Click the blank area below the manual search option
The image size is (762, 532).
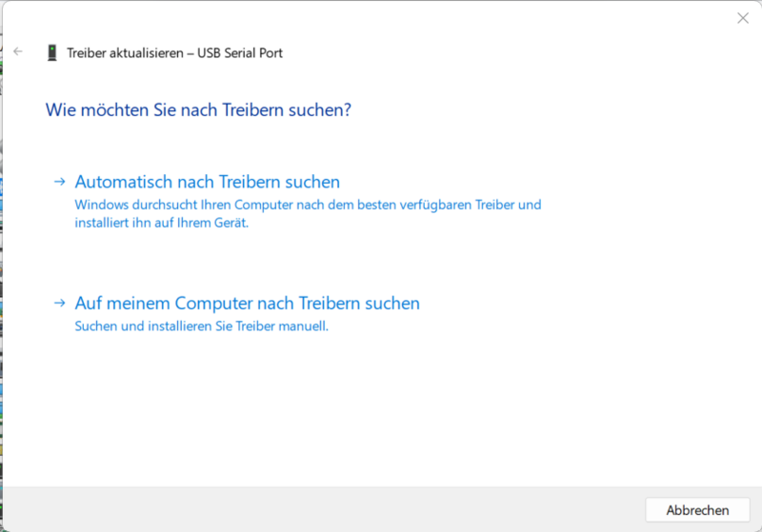pyautogui.click(x=381, y=409)
